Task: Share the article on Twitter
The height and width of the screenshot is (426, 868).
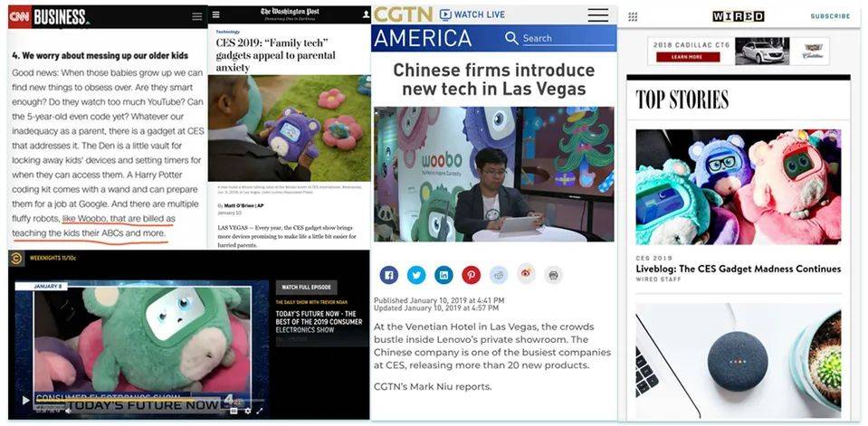Action: 416,275
